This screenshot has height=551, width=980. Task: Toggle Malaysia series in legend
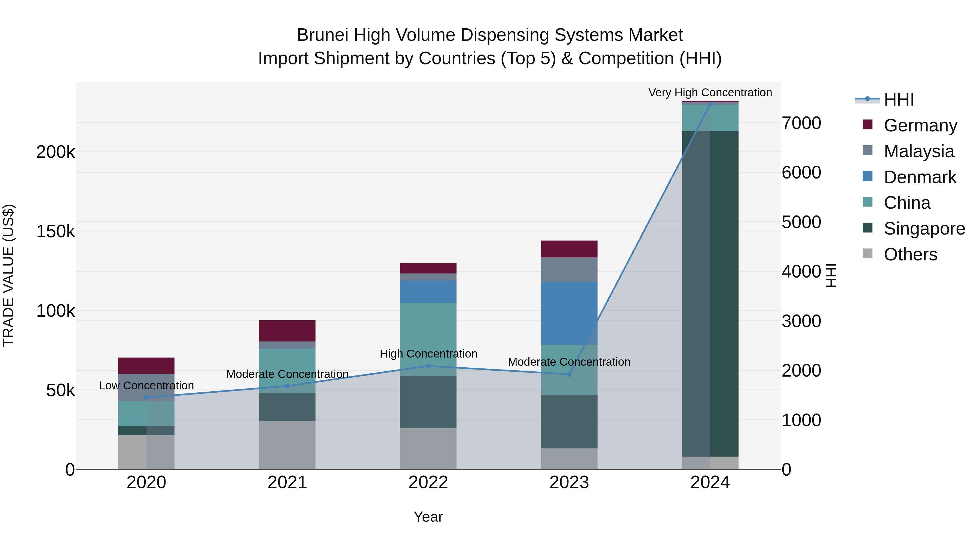908,151
